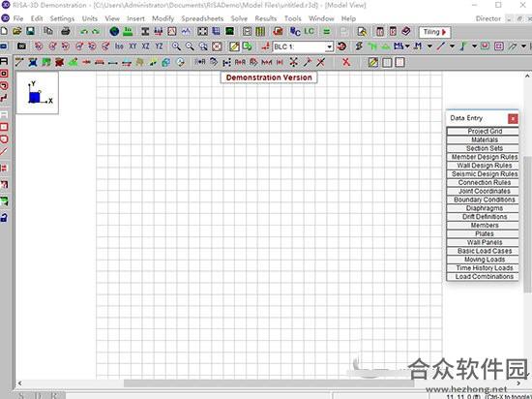Screen dimensions: 532x399
Task: Open the I-beam section shape icon
Action: click(145, 32)
